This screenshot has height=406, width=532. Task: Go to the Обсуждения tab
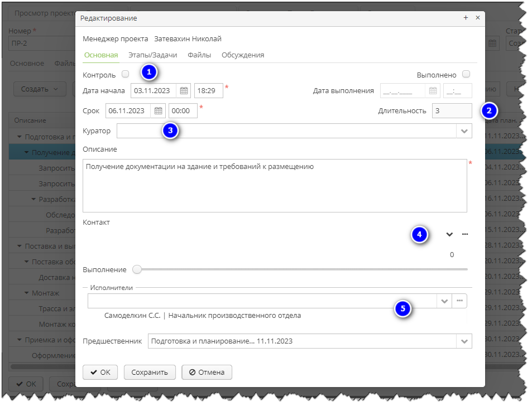pos(243,55)
